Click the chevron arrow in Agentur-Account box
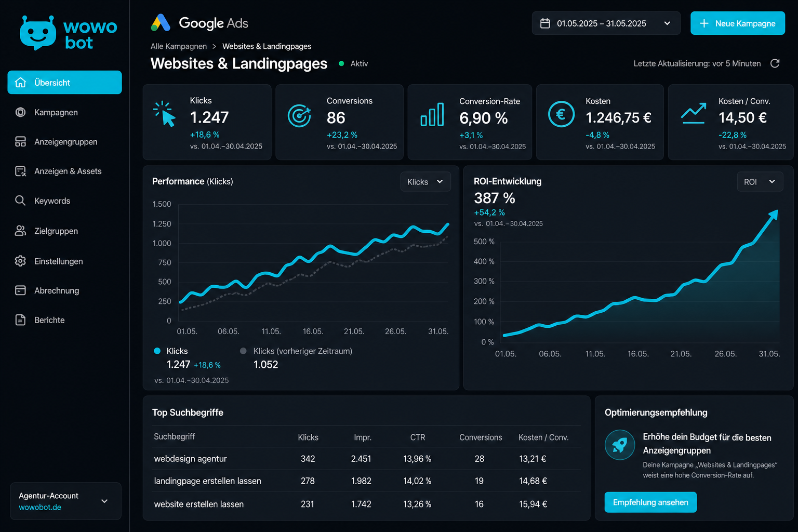The height and width of the screenshot is (532, 798). tap(104, 501)
